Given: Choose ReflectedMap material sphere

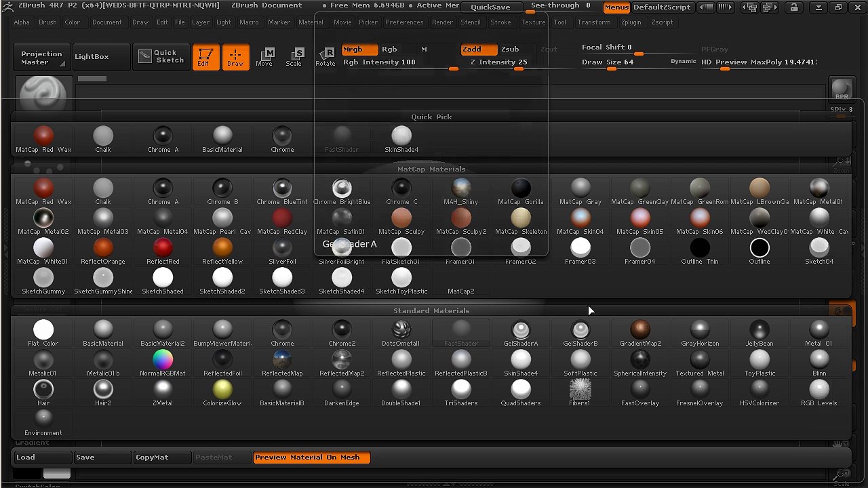Looking at the screenshot, I should (282, 363).
